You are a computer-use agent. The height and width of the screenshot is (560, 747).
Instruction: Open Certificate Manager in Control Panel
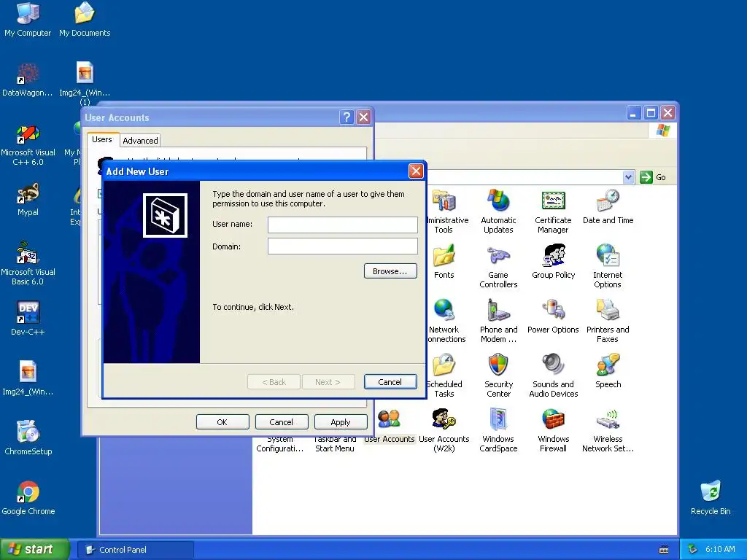click(553, 211)
